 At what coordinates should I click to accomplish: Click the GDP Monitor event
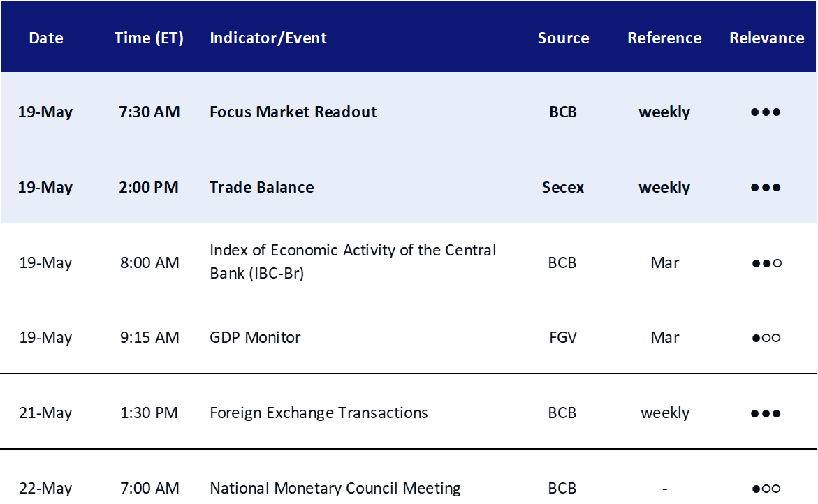click(x=255, y=338)
